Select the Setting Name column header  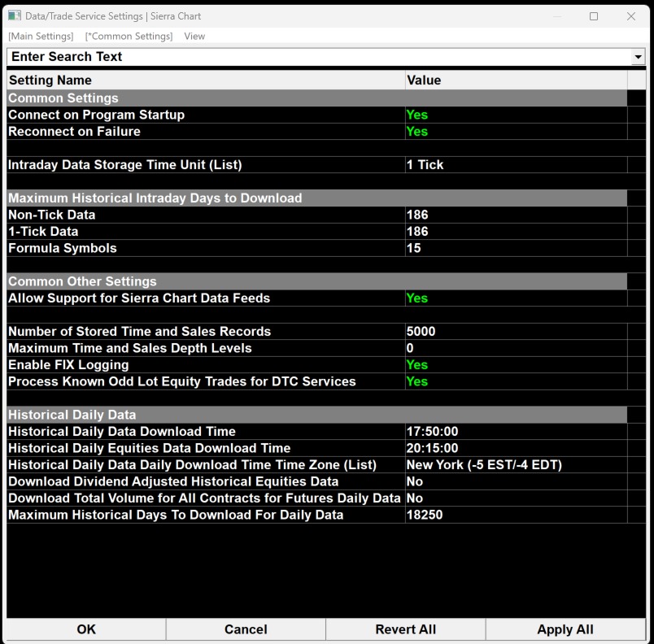[x=206, y=80]
